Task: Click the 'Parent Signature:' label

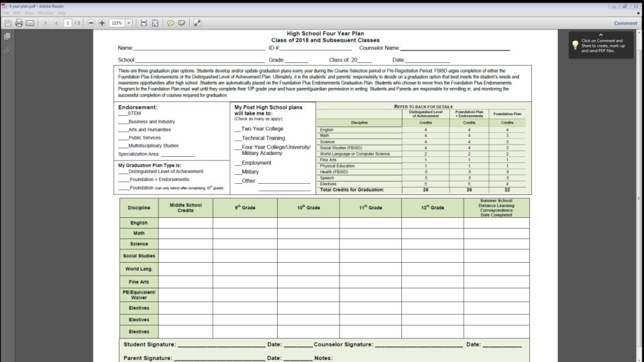Action: tap(148, 358)
